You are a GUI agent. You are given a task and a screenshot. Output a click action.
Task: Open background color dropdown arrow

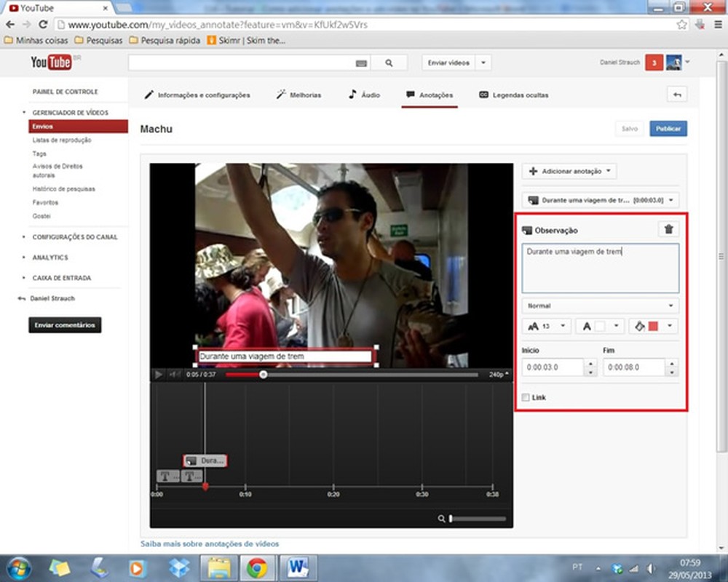point(670,326)
